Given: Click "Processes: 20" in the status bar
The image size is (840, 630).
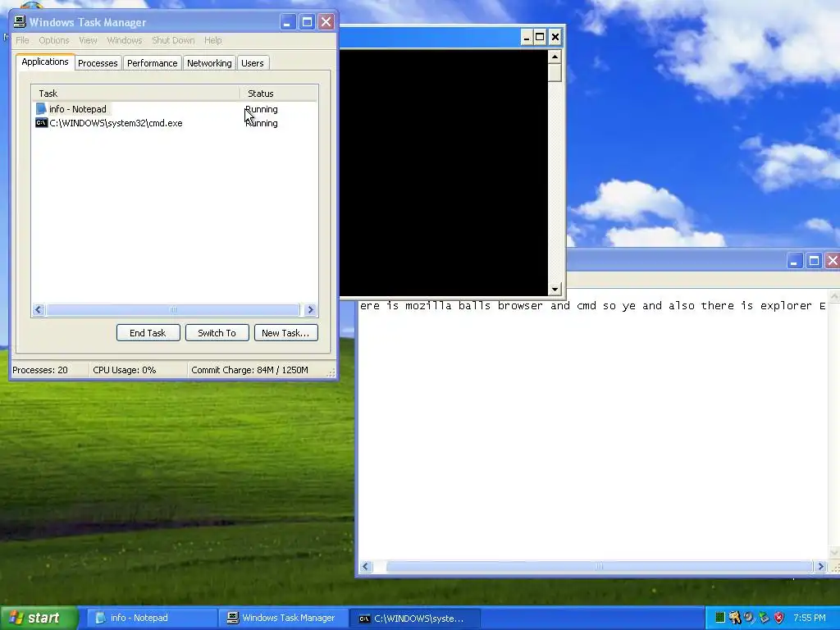Looking at the screenshot, I should (40, 370).
